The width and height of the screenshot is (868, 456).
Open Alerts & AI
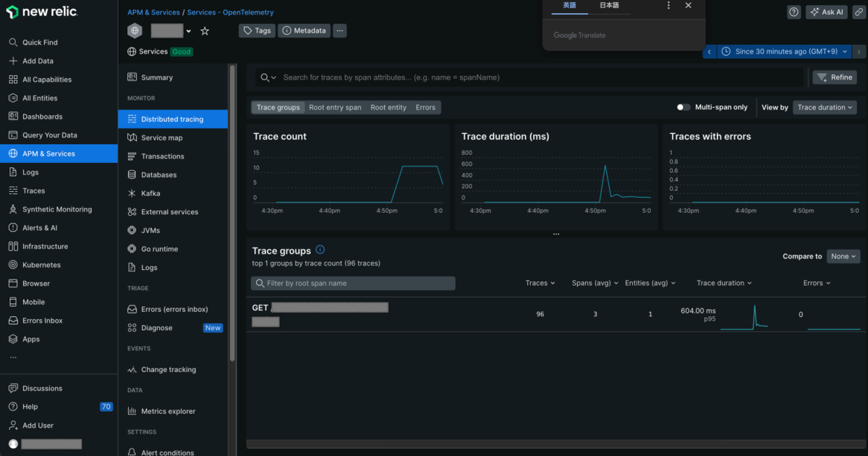click(40, 228)
